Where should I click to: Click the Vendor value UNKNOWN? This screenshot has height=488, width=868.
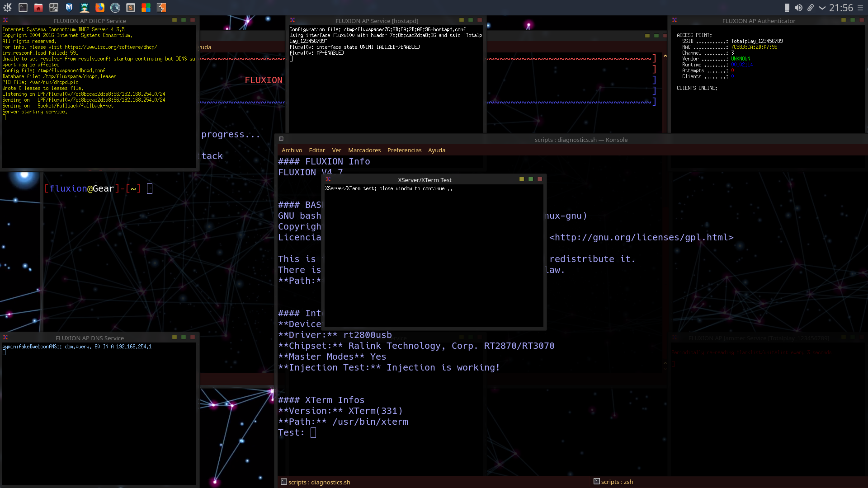741,59
